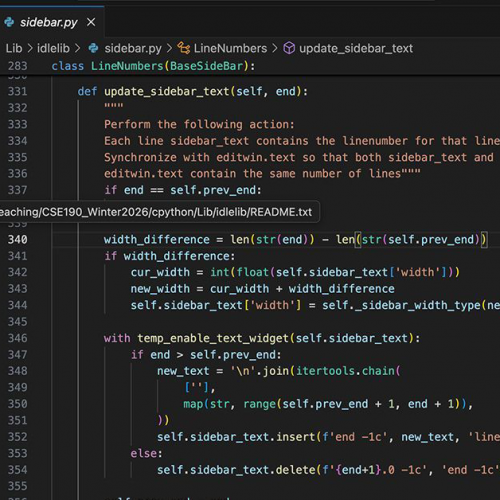This screenshot has height=500, width=500.
Task: Select the sidebar.py editor tab
Action: (52, 22)
